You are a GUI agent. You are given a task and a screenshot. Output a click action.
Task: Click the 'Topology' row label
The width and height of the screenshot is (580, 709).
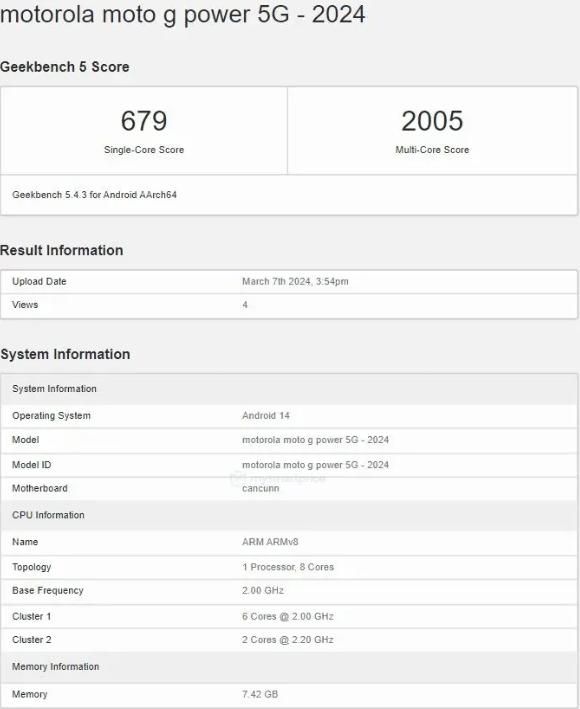(x=32, y=567)
